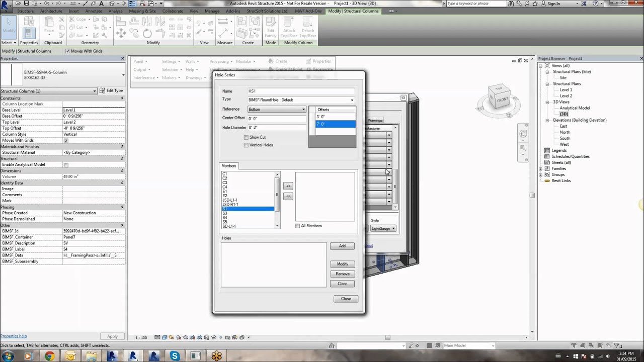
Task: Enable the Vertical Holes checkbox
Action: [246, 145]
